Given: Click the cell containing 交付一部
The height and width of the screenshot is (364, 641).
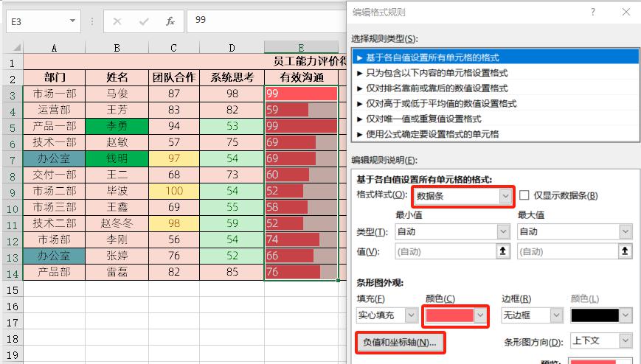Looking at the screenshot, I should tap(55, 175).
